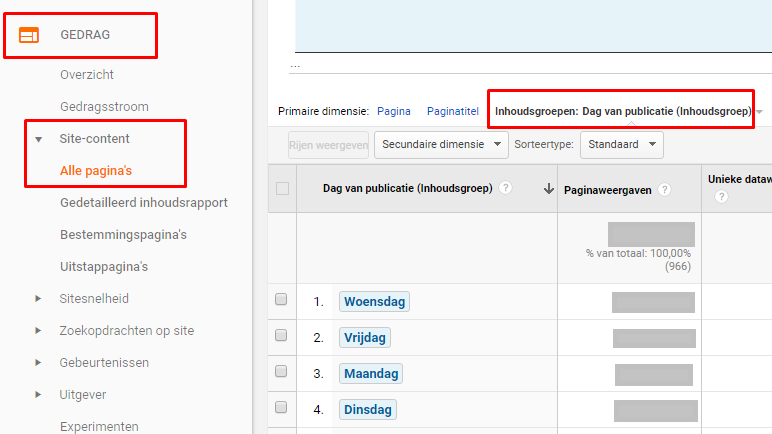Open the Bestemmingspagina's report

(x=123, y=234)
